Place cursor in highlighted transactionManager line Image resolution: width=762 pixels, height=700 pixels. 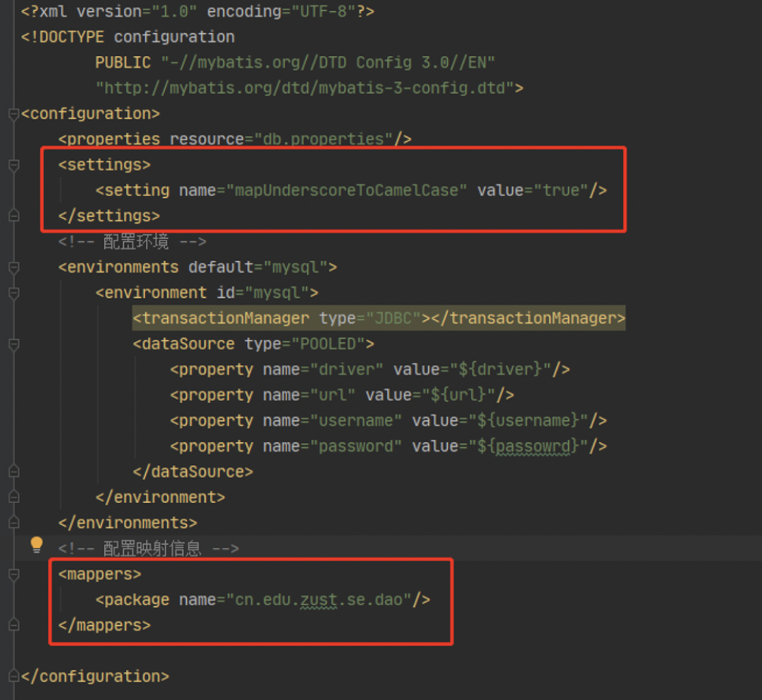(x=379, y=318)
